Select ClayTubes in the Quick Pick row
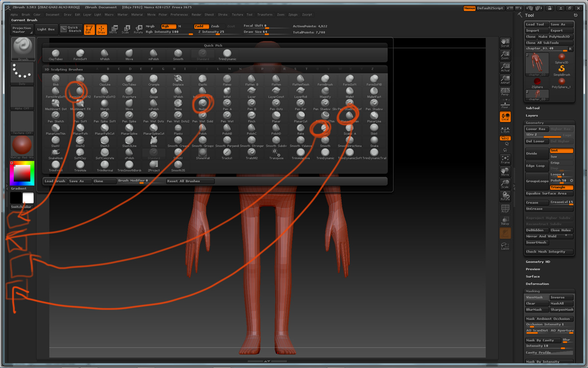The width and height of the screenshot is (588, 368). pos(55,55)
